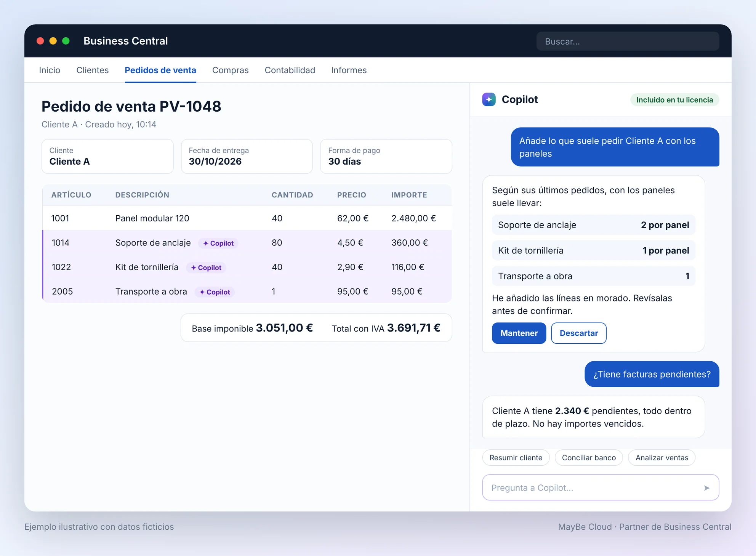Choose the Conciliar banco suggestion chip

(x=589, y=458)
